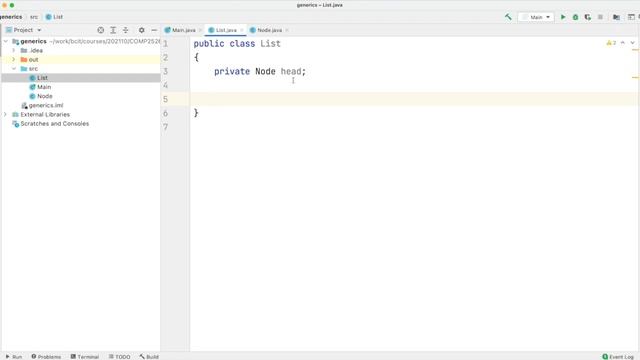Image resolution: width=640 pixels, height=360 pixels.
Task: Run with coverage icon
Action: (587, 17)
